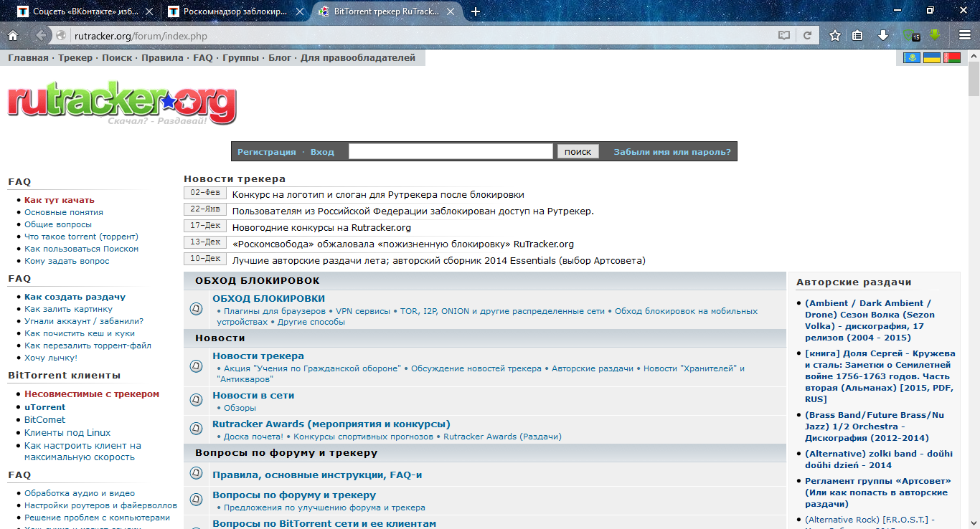
Task: Open Правила in the top navigation
Action: pyautogui.click(x=162, y=58)
